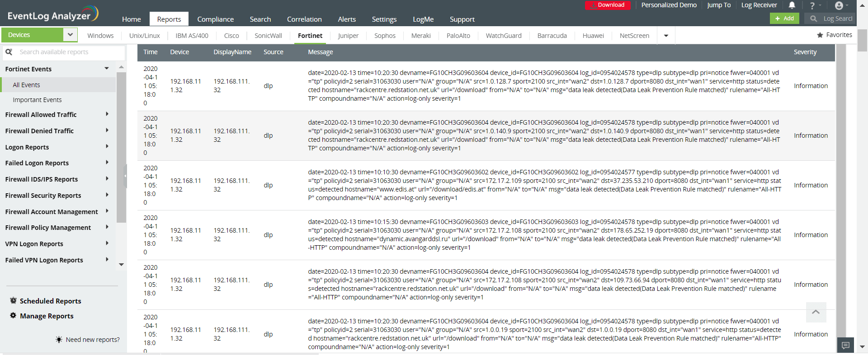This screenshot has width=868, height=355.
Task: Go to the Home tab
Action: coord(132,19)
